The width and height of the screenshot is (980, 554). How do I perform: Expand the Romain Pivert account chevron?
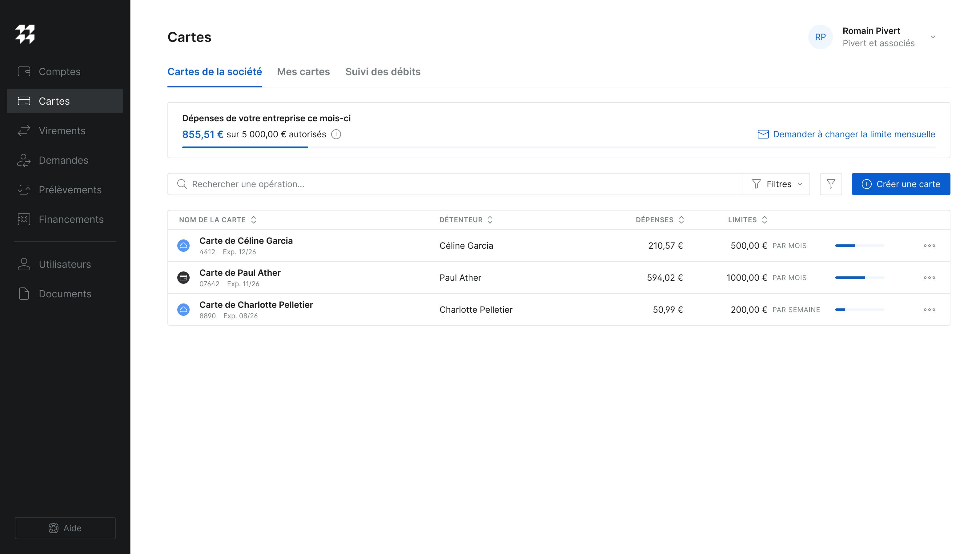(x=933, y=37)
